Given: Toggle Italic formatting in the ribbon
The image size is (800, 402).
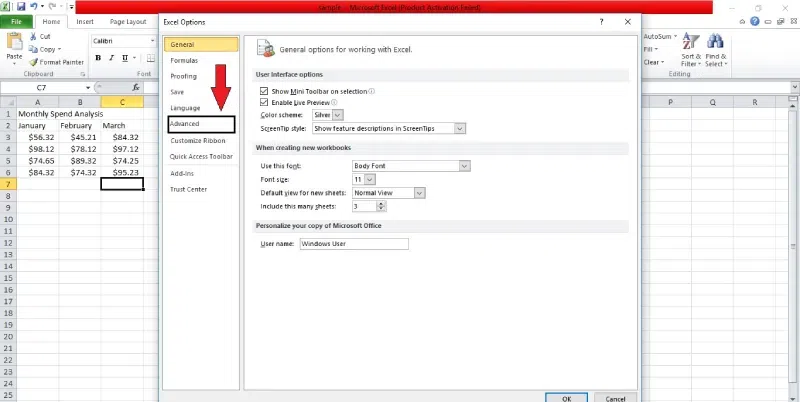Looking at the screenshot, I should tap(111, 58).
